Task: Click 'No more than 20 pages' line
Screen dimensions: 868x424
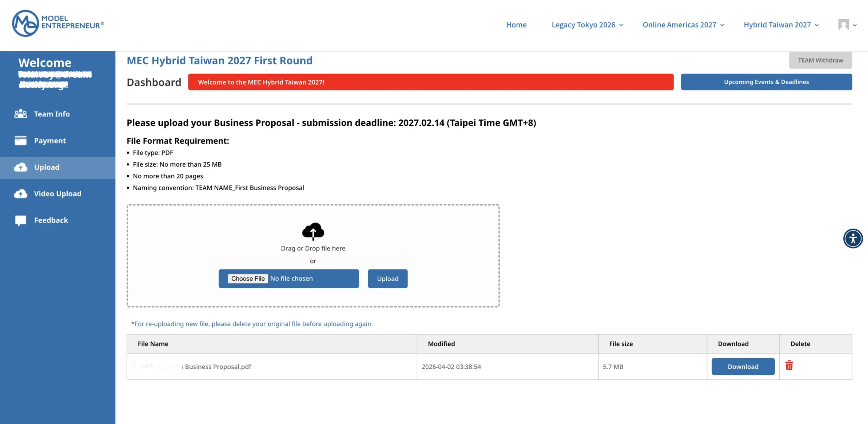Action: tap(168, 176)
